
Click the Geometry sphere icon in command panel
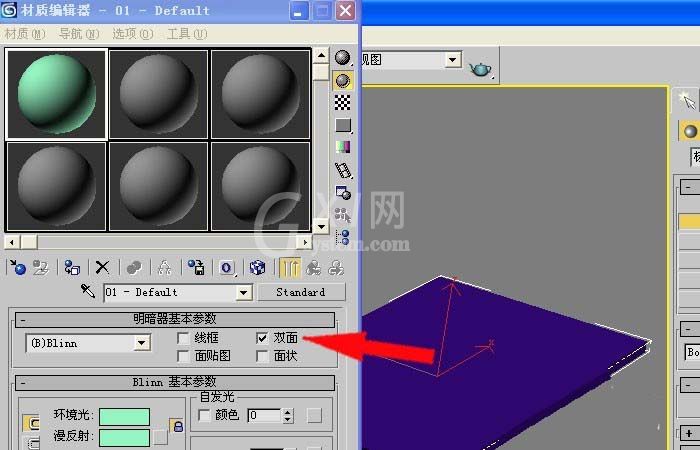tap(690, 131)
